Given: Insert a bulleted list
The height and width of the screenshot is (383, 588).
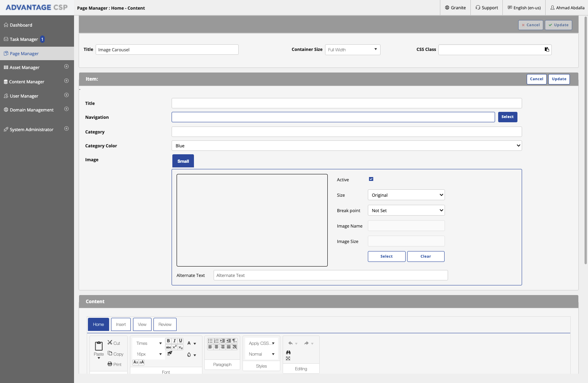Looking at the screenshot, I should [x=210, y=341].
